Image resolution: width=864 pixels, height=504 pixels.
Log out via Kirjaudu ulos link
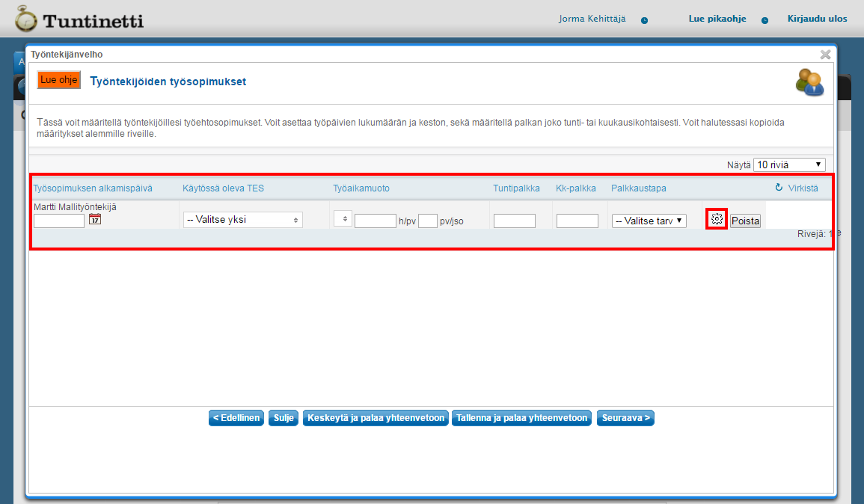point(817,19)
